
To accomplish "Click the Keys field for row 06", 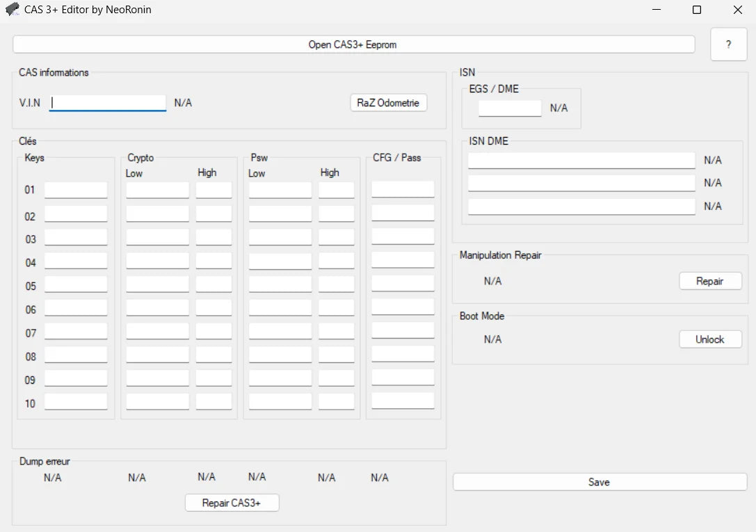I will [x=76, y=307].
